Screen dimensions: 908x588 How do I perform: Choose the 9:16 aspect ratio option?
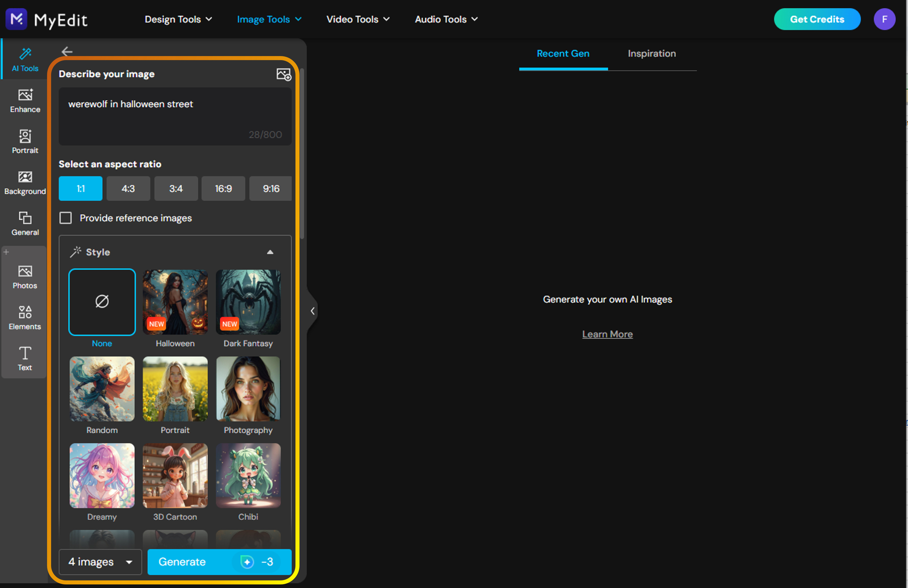coord(270,188)
